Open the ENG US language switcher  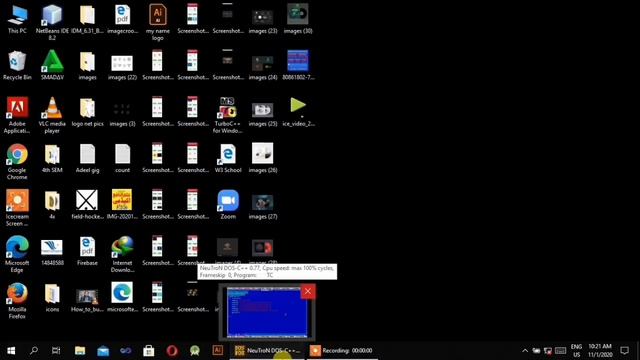point(576,351)
